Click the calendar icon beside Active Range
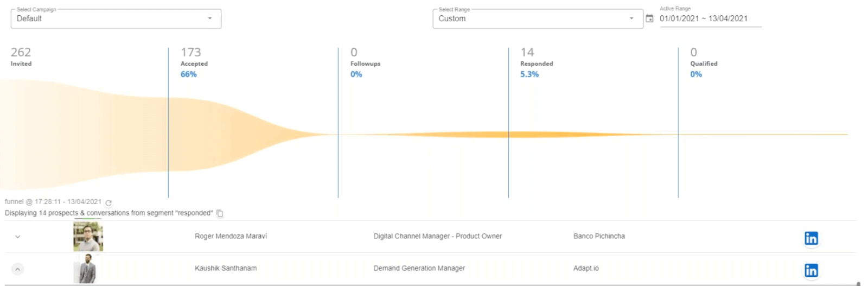868x286 pixels. (x=649, y=18)
